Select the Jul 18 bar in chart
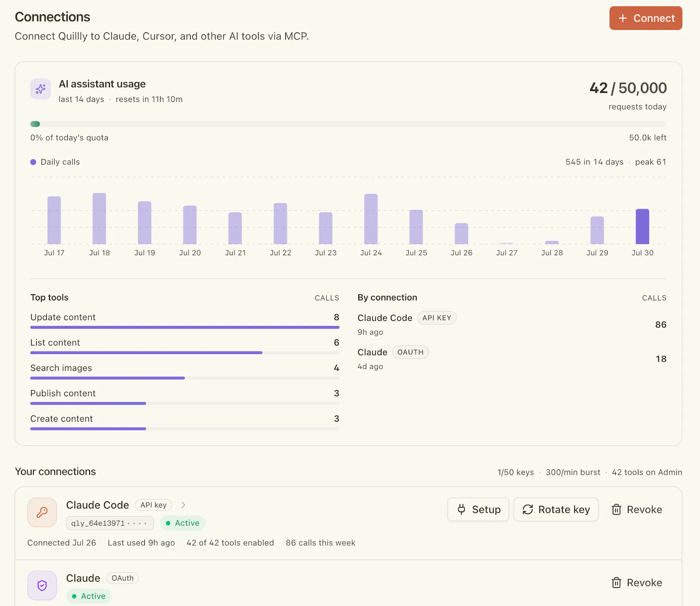The image size is (700, 606). [x=99, y=218]
